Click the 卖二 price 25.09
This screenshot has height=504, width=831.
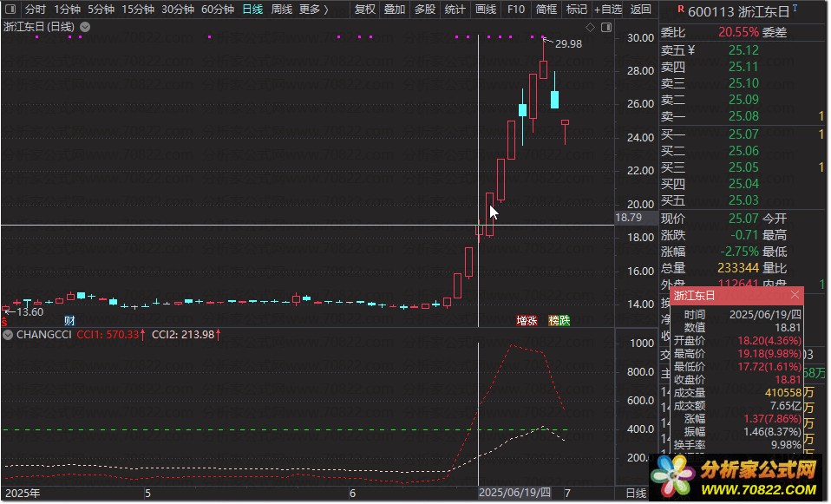click(x=743, y=100)
